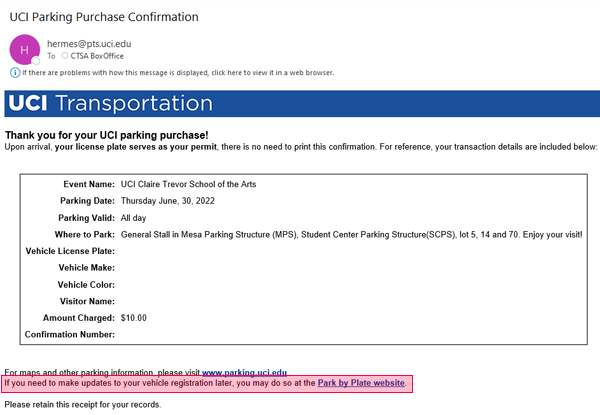The width and height of the screenshot is (600, 415).
Task: Open the www.parking.uci.edu link
Action: point(244,372)
